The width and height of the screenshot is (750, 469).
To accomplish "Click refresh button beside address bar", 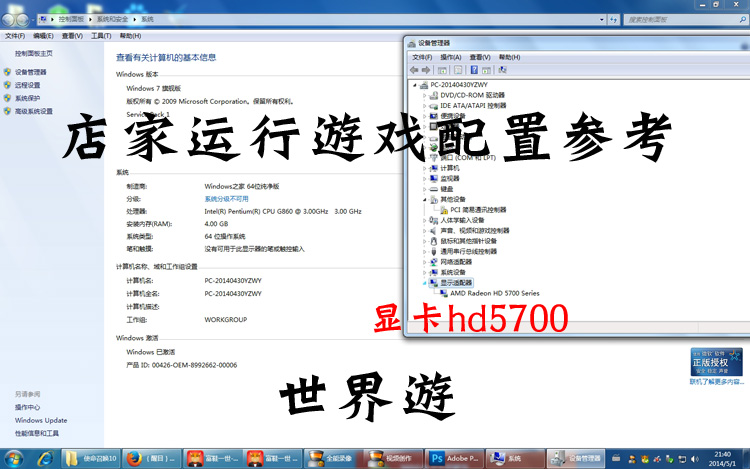I will 614,20.
